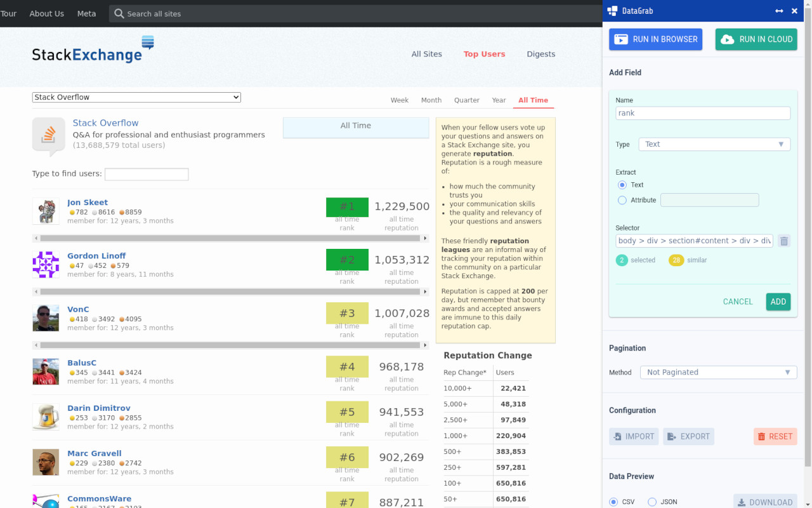Focus the 'Type to find users' box
The image size is (812, 508).
click(x=147, y=174)
